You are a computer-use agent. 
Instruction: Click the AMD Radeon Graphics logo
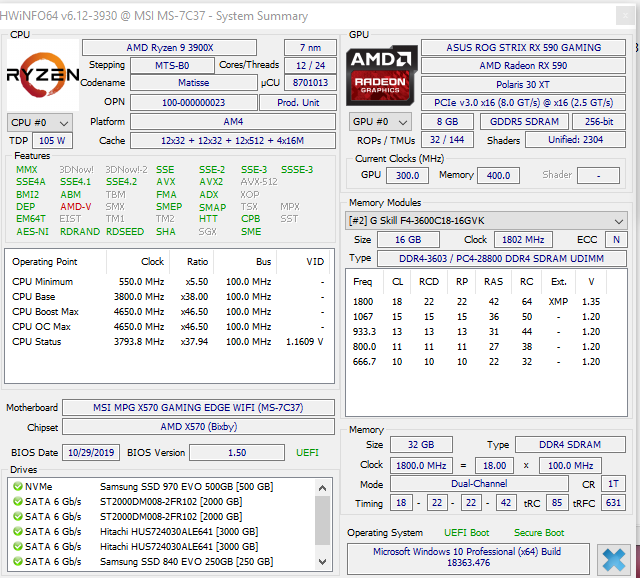tap(381, 75)
